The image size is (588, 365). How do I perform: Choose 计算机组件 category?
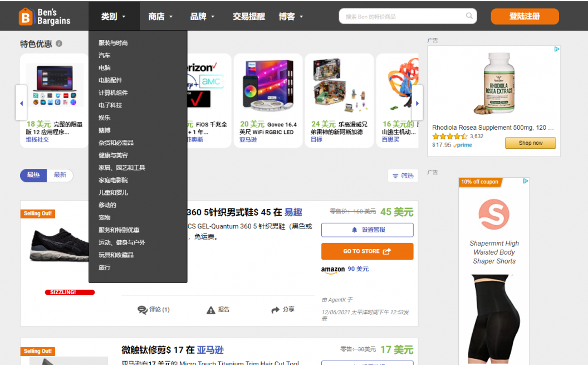(113, 93)
